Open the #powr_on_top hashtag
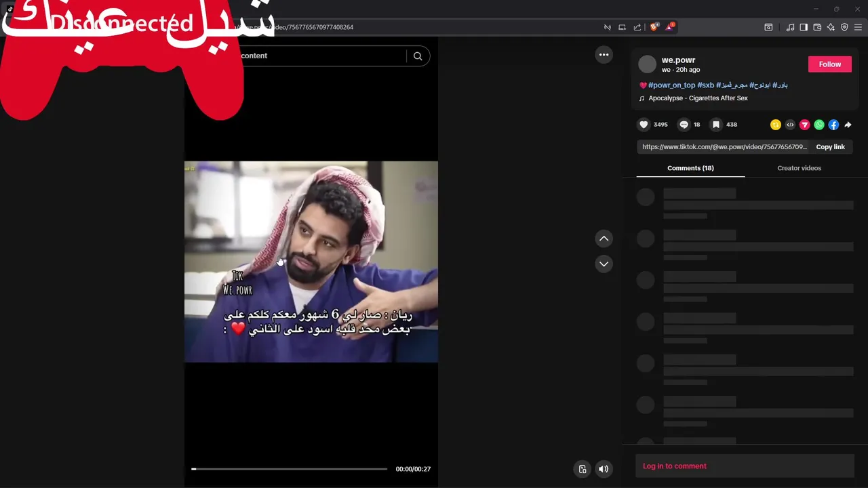Image resolution: width=868 pixels, height=488 pixels. click(671, 85)
